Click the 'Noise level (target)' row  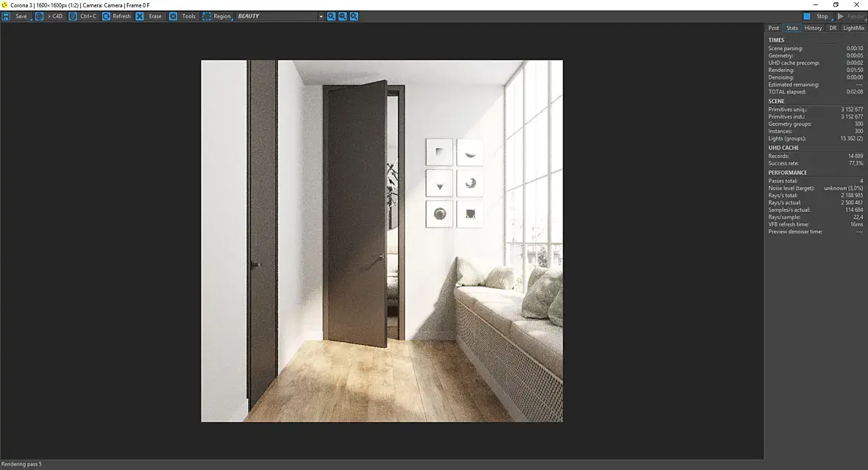click(816, 188)
